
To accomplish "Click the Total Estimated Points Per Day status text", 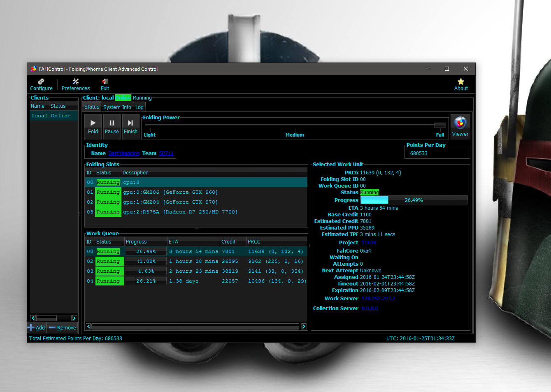I will 76,339.
